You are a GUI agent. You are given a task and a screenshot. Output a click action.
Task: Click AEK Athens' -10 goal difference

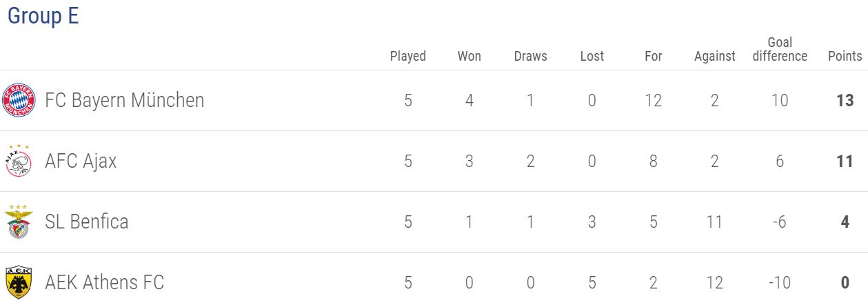click(779, 283)
